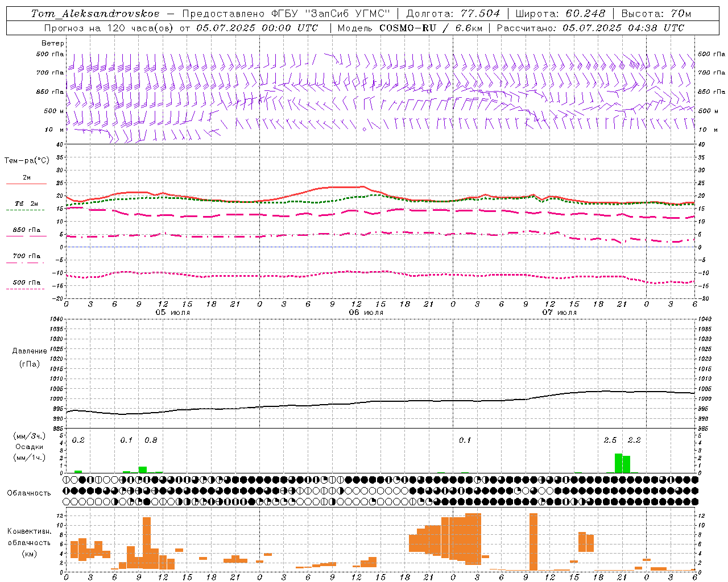Click the precipitation total 0.8

coord(151,440)
